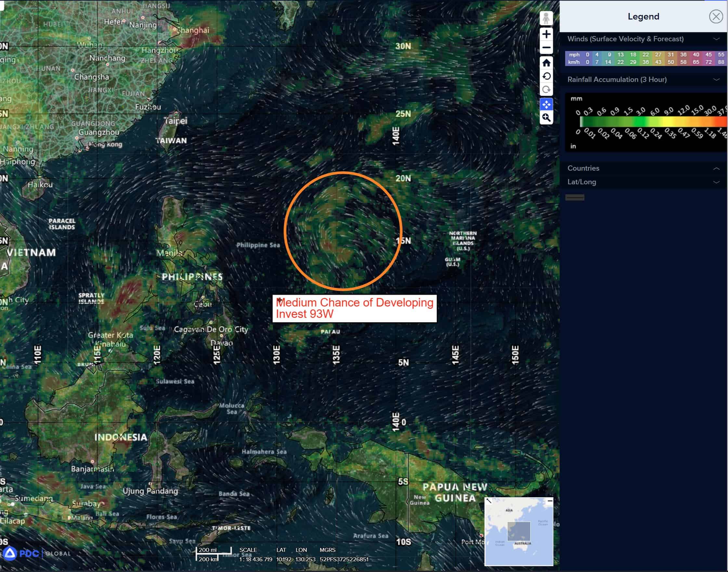Screen dimensions: 728x572
Task: Go to next map extent
Action: point(546,90)
